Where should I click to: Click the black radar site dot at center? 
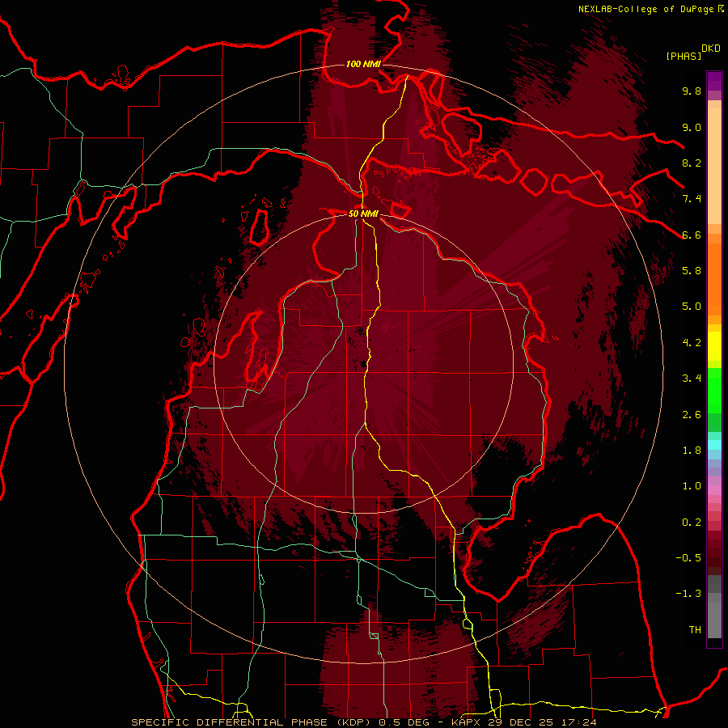click(363, 363)
